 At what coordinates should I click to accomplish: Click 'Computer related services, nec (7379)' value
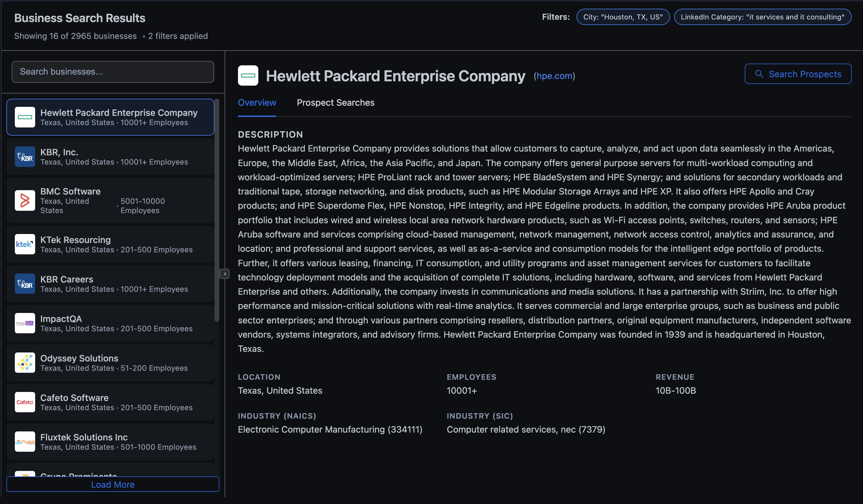coord(526,429)
